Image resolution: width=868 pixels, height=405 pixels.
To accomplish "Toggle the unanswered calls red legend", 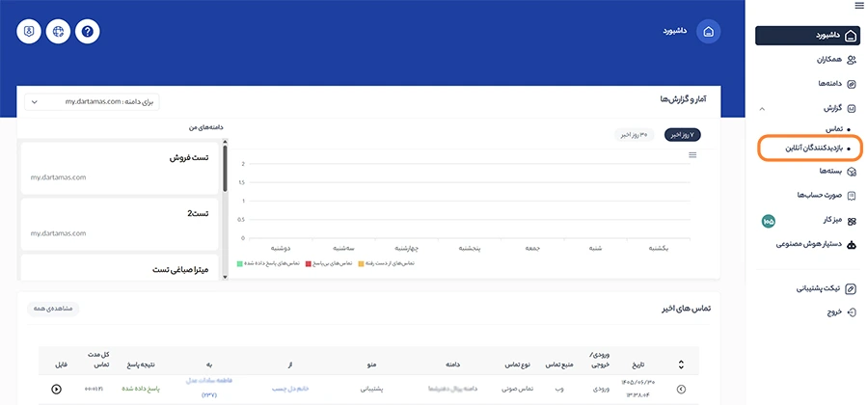I will [x=329, y=263].
